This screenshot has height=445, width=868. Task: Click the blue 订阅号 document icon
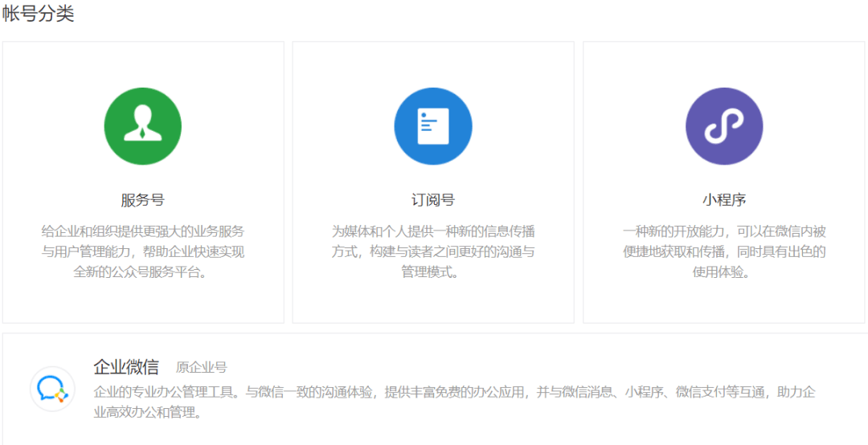(x=433, y=126)
